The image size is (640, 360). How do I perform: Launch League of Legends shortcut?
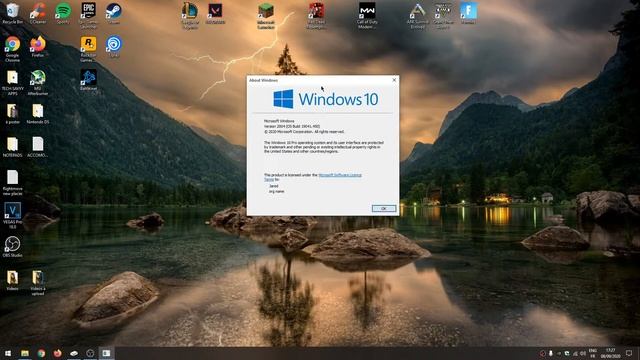pyautogui.click(x=190, y=16)
